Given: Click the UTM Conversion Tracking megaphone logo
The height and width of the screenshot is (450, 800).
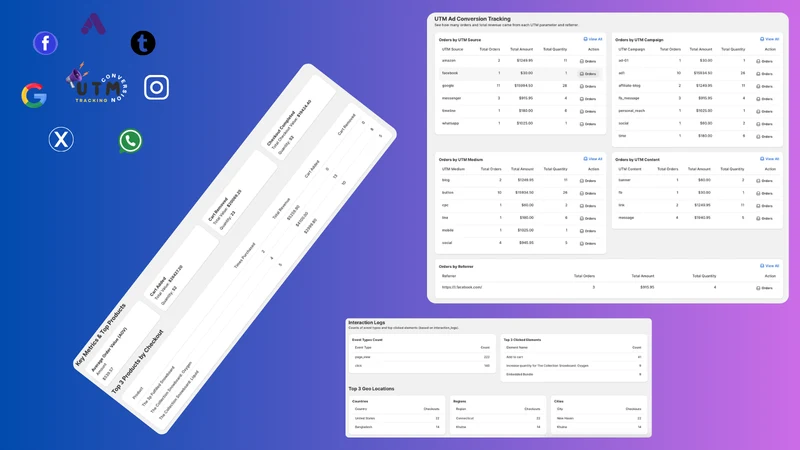Looking at the screenshot, I should [x=97, y=83].
